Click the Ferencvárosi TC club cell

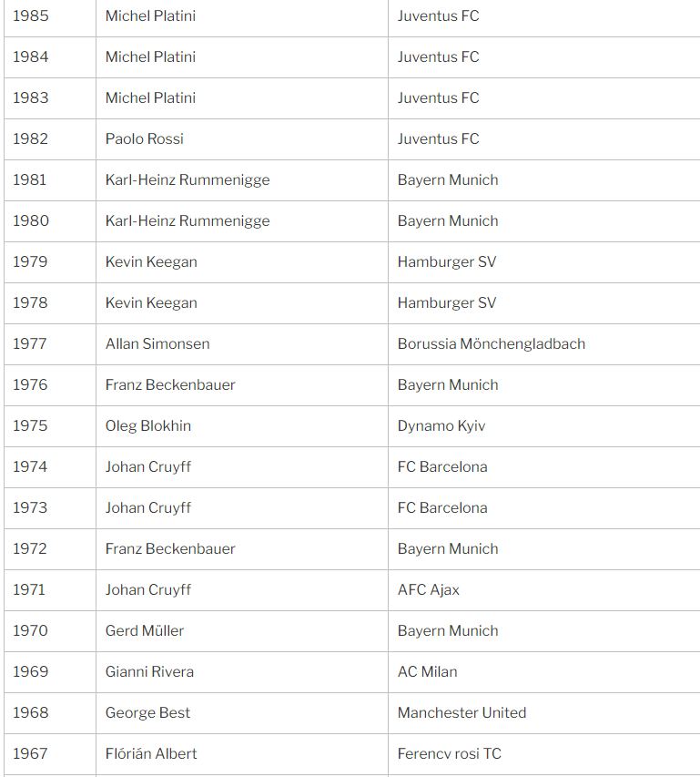449,754
